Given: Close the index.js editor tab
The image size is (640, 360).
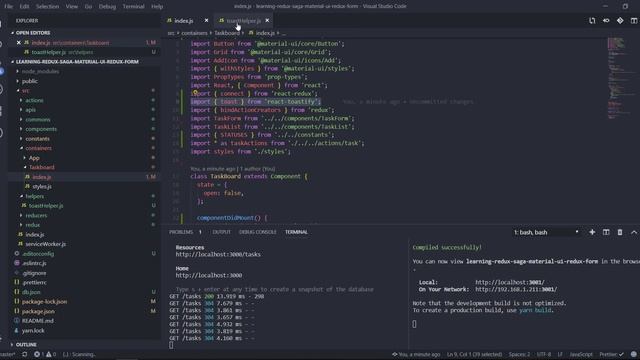Looking at the screenshot, I should (206, 20).
